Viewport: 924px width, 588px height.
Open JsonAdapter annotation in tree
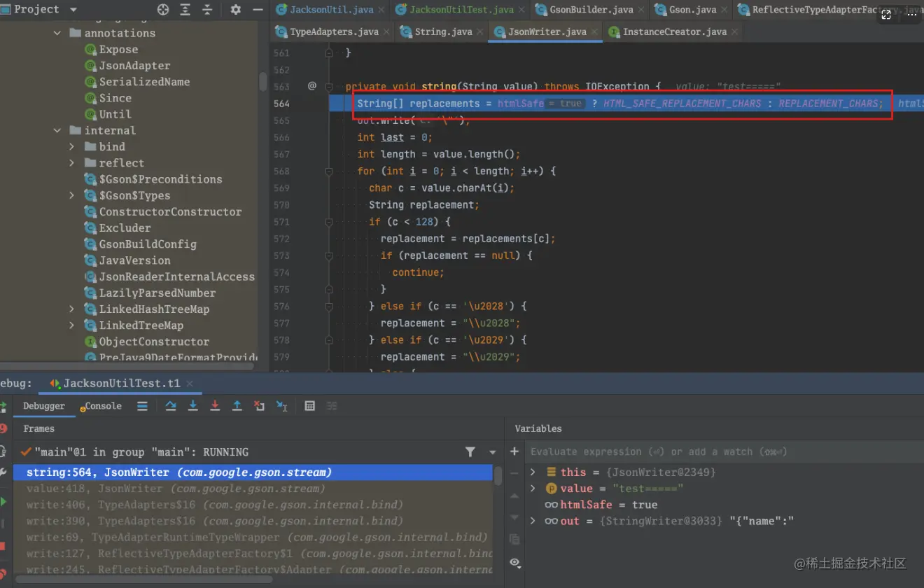tap(127, 65)
